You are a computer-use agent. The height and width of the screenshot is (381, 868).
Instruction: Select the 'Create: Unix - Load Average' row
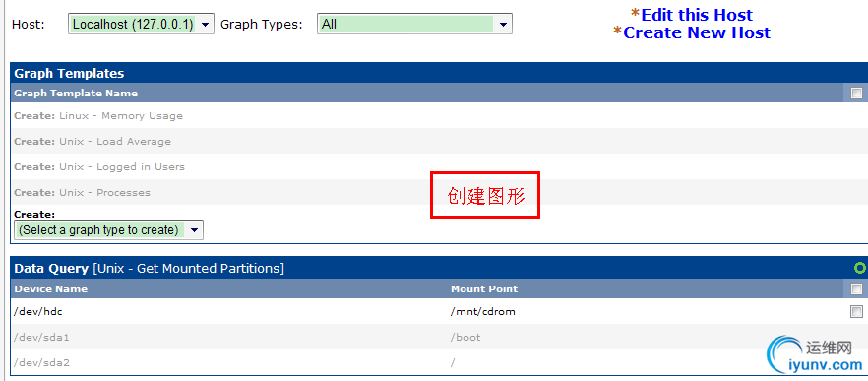click(x=439, y=141)
